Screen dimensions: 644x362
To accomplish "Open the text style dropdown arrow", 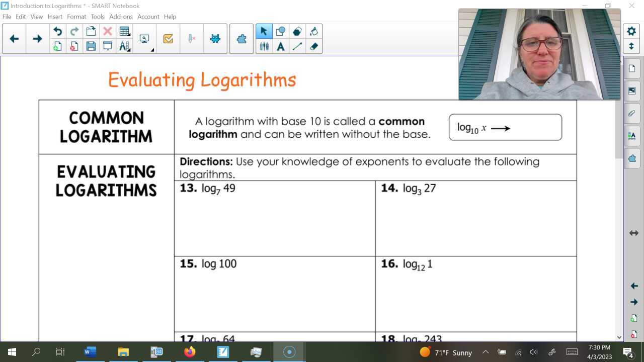I will [x=129, y=50].
